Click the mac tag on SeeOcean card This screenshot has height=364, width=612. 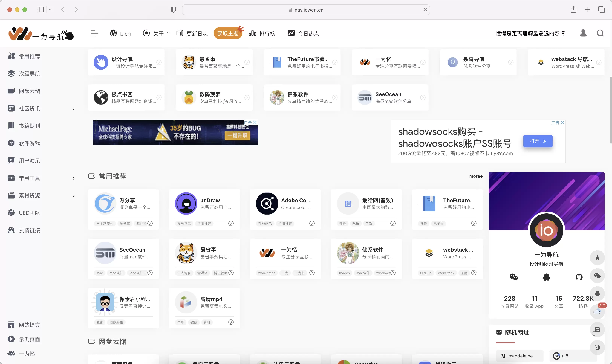point(100,273)
